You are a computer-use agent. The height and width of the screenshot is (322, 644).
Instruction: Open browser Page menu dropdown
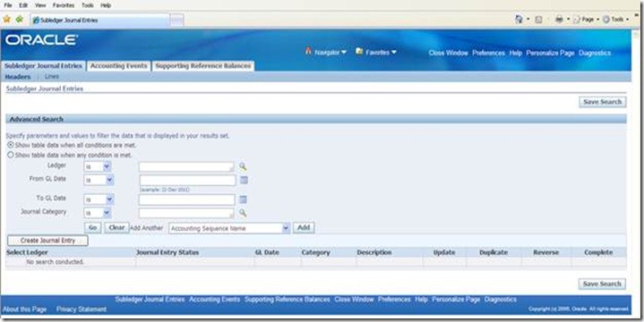point(586,20)
